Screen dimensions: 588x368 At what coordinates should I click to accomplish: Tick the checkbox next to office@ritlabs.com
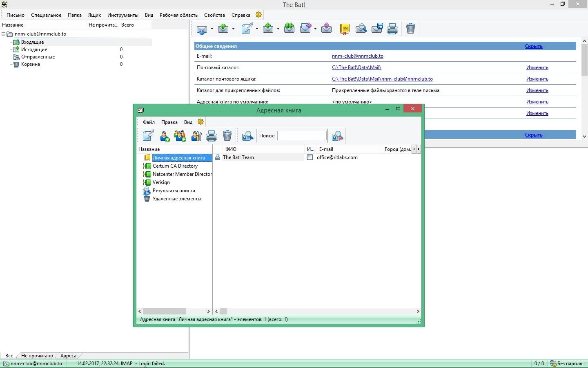(310, 157)
